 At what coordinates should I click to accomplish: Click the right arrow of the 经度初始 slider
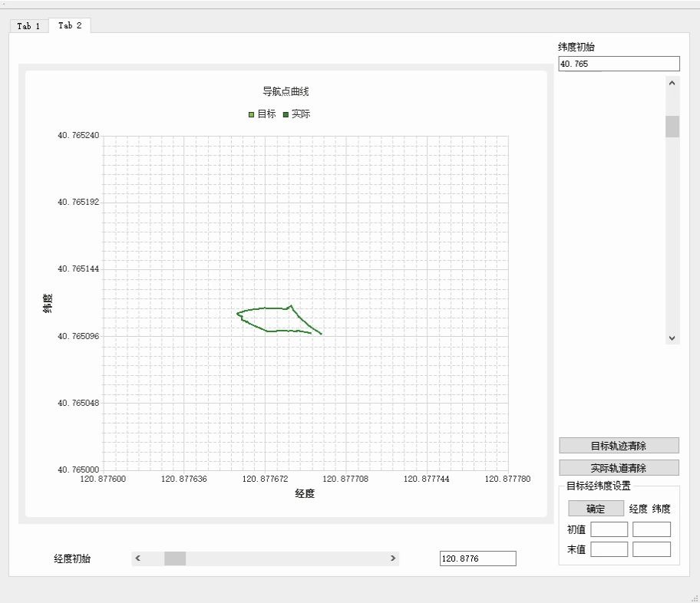click(392, 559)
